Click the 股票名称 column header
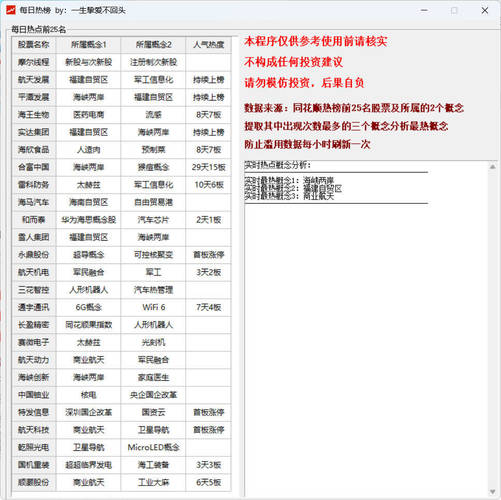The height and width of the screenshot is (500, 501). click(x=34, y=45)
